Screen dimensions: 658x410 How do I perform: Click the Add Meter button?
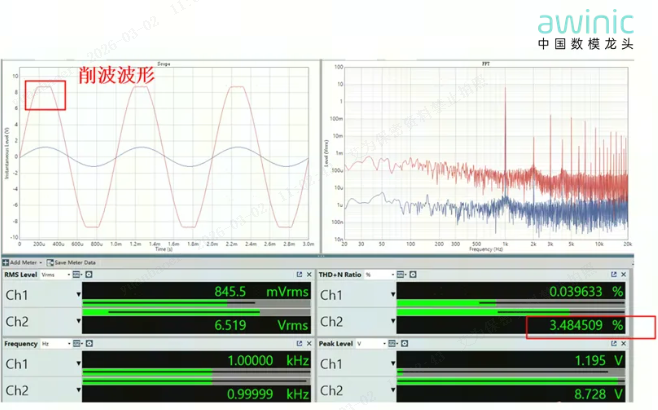[22, 263]
